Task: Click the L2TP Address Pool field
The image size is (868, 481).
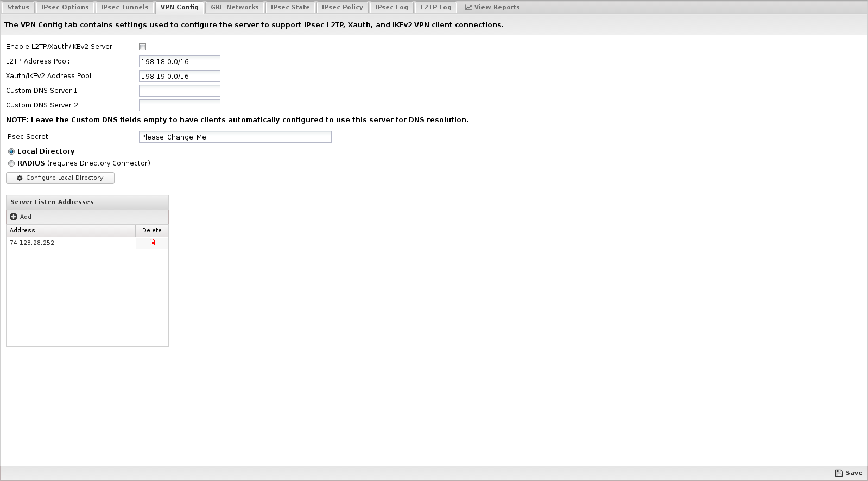Action: click(x=179, y=61)
